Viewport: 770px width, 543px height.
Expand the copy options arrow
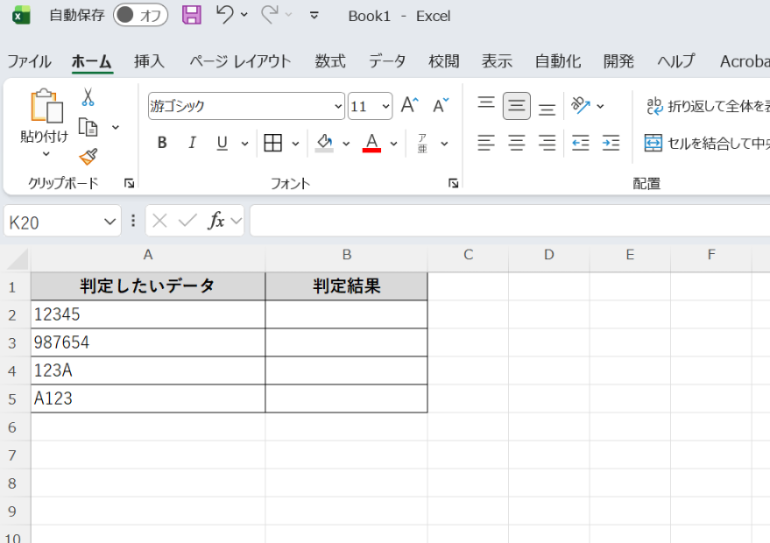115,128
